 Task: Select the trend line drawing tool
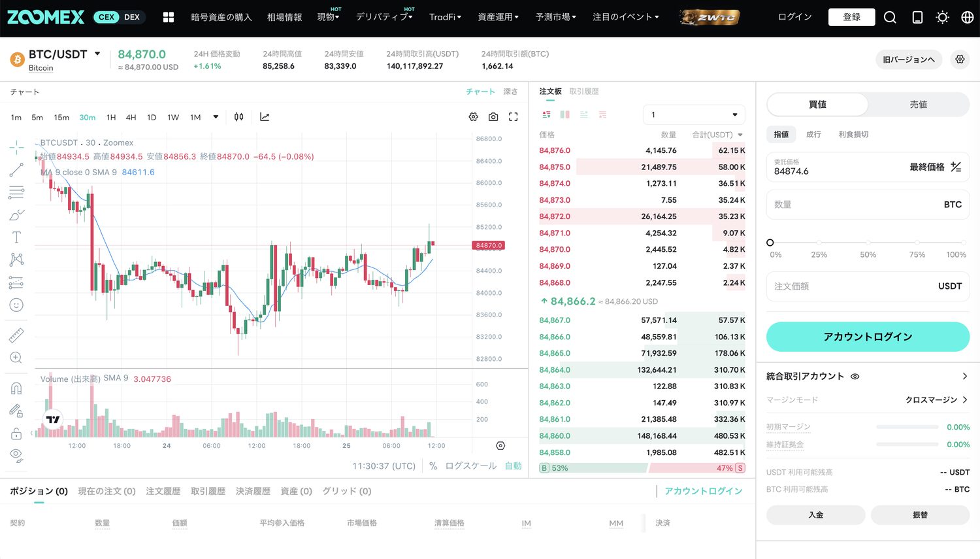coord(16,170)
